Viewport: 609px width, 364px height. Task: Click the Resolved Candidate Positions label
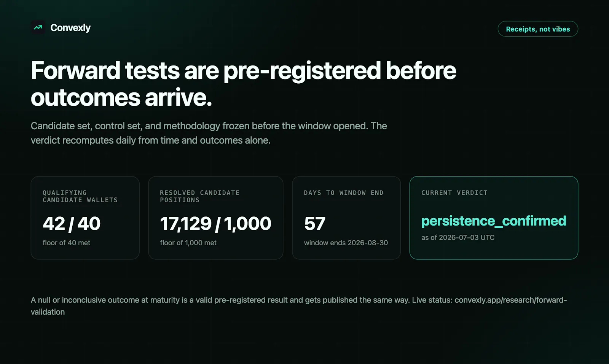click(200, 196)
